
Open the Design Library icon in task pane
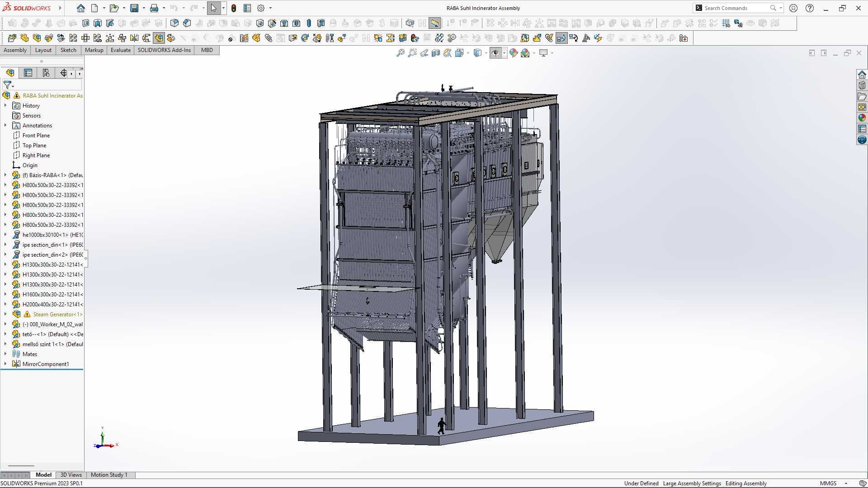862,85
